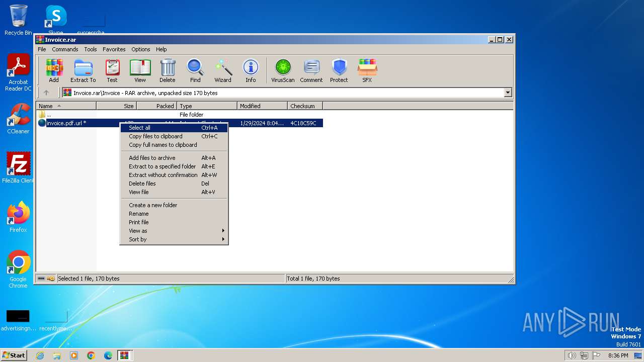The image size is (644, 362).
Task: Choose Delete files in context menu
Action: pos(174,184)
